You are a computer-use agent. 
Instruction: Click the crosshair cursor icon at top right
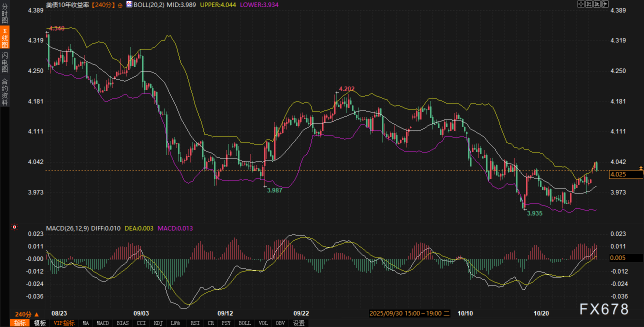(581, 4)
